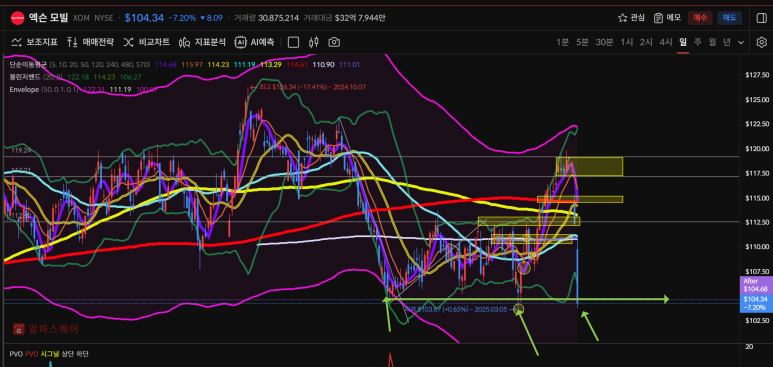Click the 거래량 30,875,214 volume text
Image resolution: width=773 pixels, height=367 pixels.
[266, 18]
